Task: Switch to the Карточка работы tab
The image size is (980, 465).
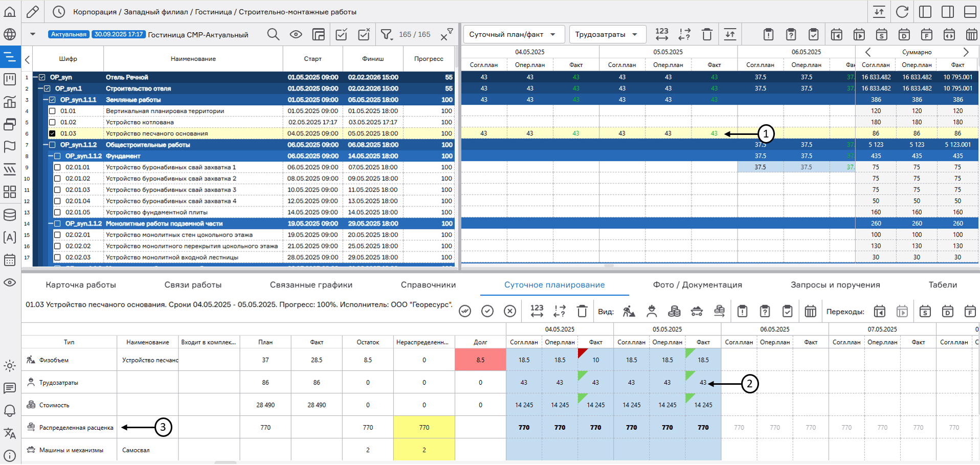Action: (81, 285)
